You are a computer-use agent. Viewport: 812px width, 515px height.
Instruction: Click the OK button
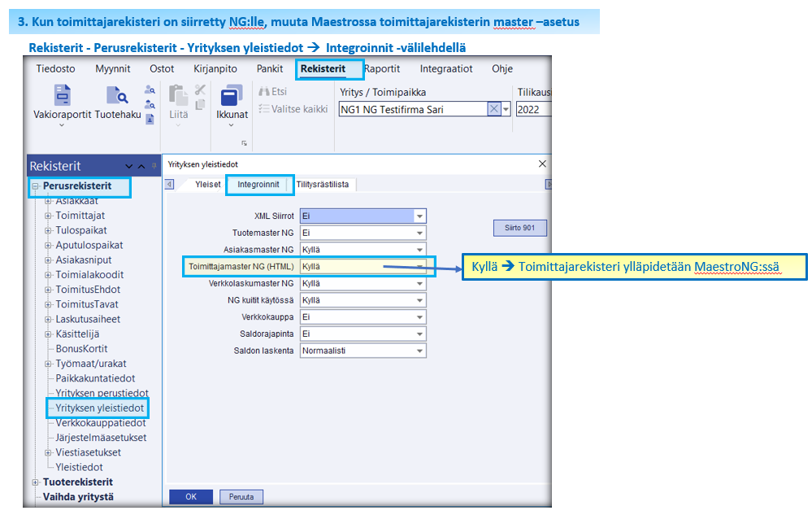[190, 496]
